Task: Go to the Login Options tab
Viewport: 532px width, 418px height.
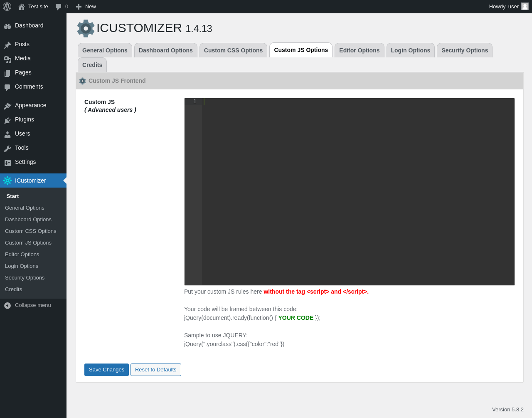Action: click(411, 50)
